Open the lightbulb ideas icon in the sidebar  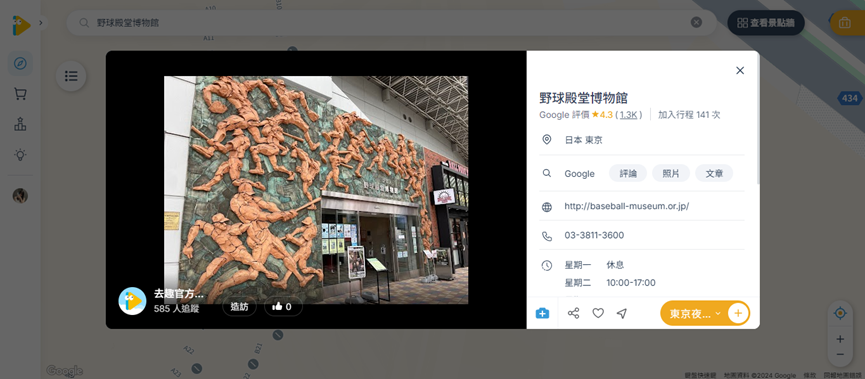pos(20,154)
